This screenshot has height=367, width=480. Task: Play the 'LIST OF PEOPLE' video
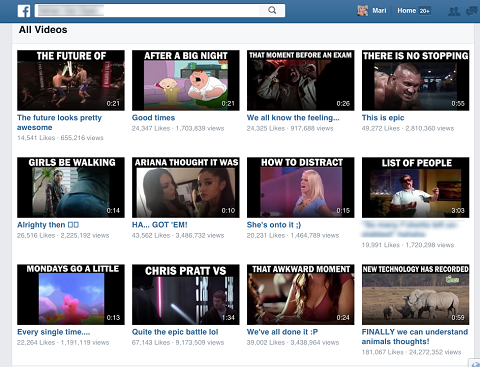tap(416, 187)
